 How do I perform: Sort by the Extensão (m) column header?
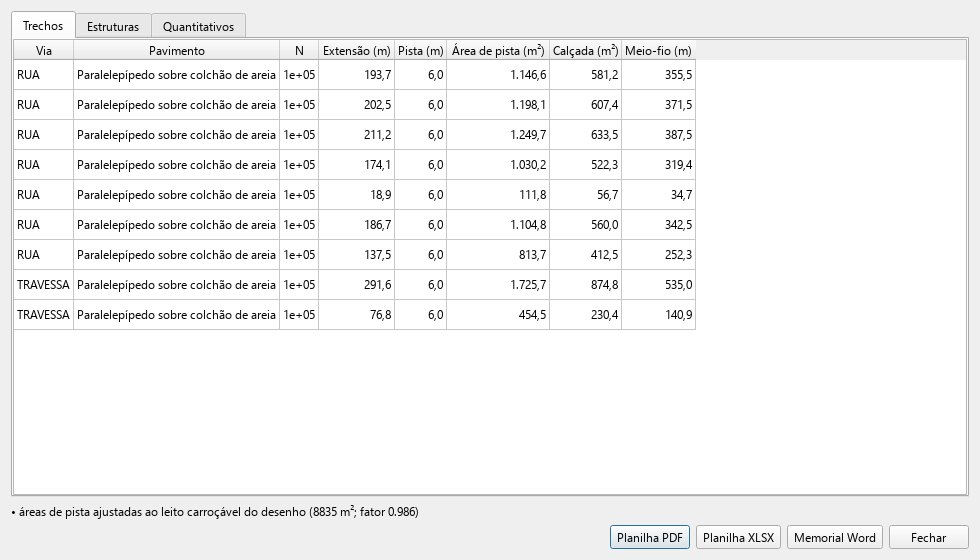pyautogui.click(x=356, y=51)
